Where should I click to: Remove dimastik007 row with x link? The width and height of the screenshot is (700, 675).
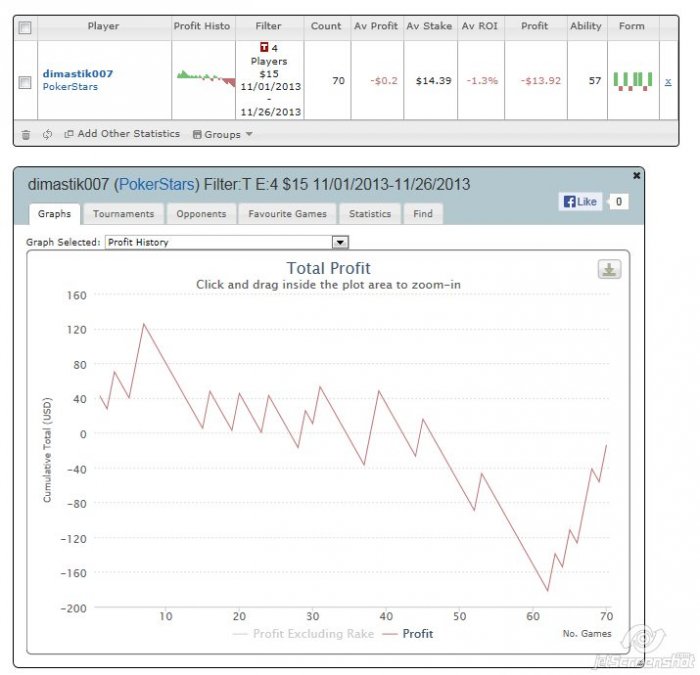668,81
